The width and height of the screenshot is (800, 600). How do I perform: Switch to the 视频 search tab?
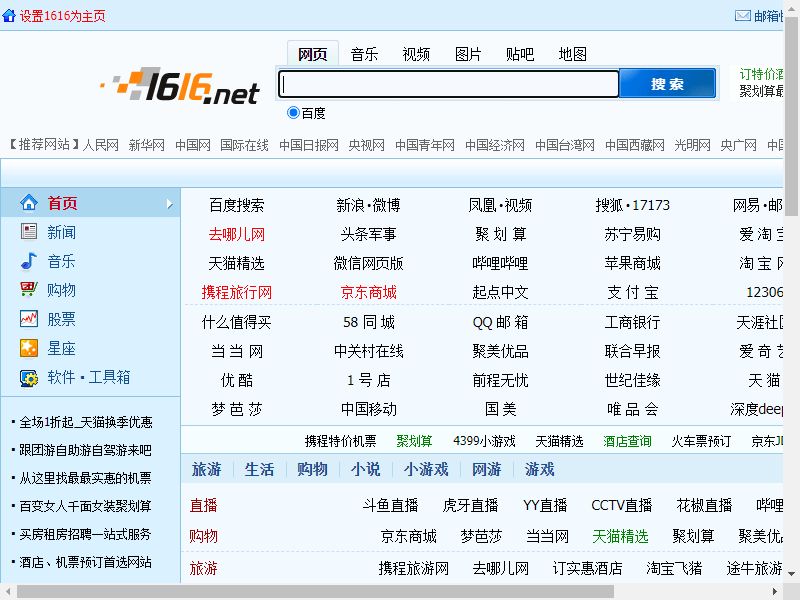click(416, 54)
